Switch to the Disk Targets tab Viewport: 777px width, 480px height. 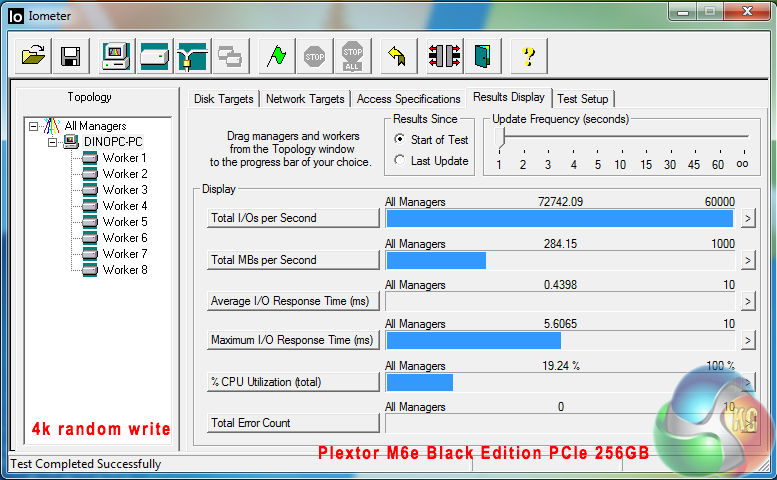(223, 99)
